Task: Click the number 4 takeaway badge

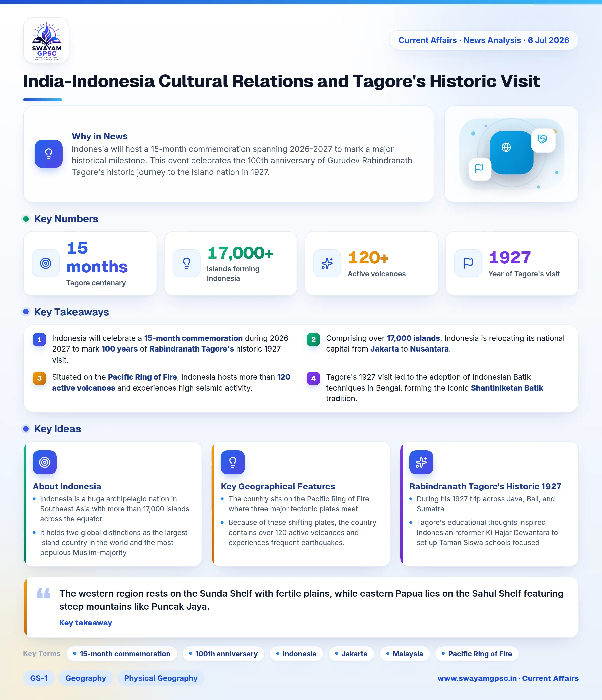Action: click(x=313, y=378)
